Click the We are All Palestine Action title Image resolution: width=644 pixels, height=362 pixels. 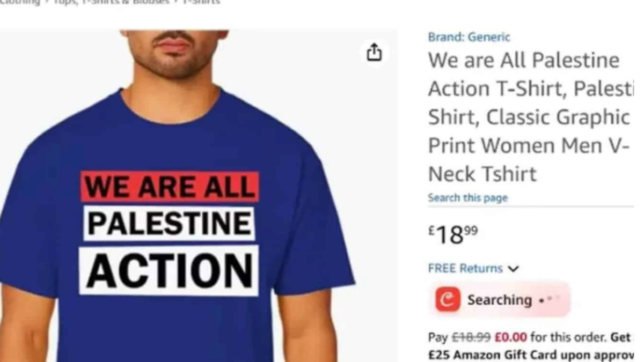point(531,117)
